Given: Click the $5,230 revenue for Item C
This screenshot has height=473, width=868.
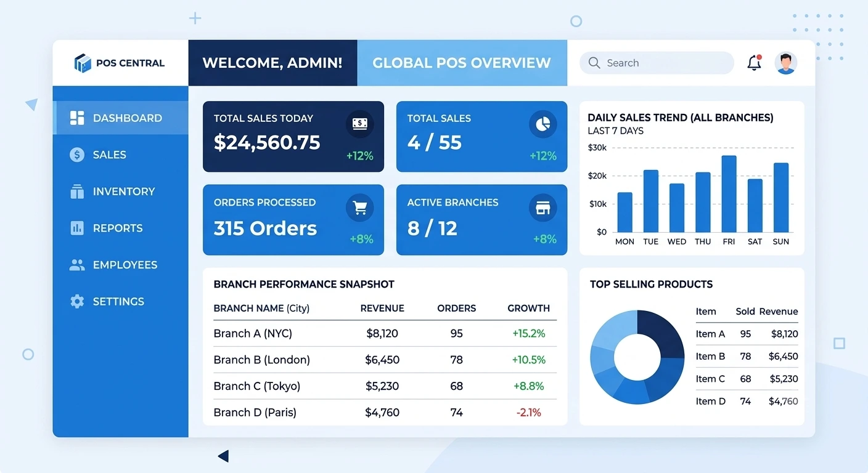Looking at the screenshot, I should [784, 379].
